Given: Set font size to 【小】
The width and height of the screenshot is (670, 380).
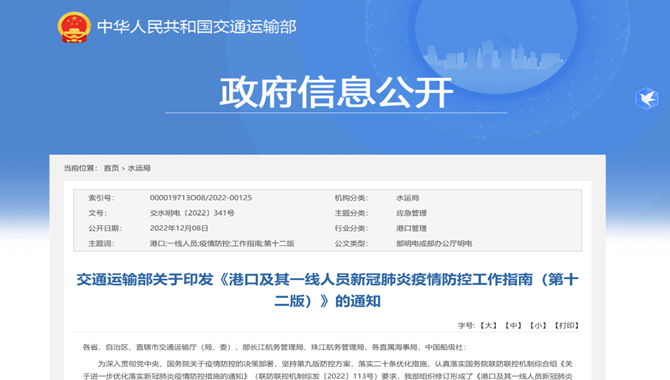Looking at the screenshot, I should tap(538, 326).
